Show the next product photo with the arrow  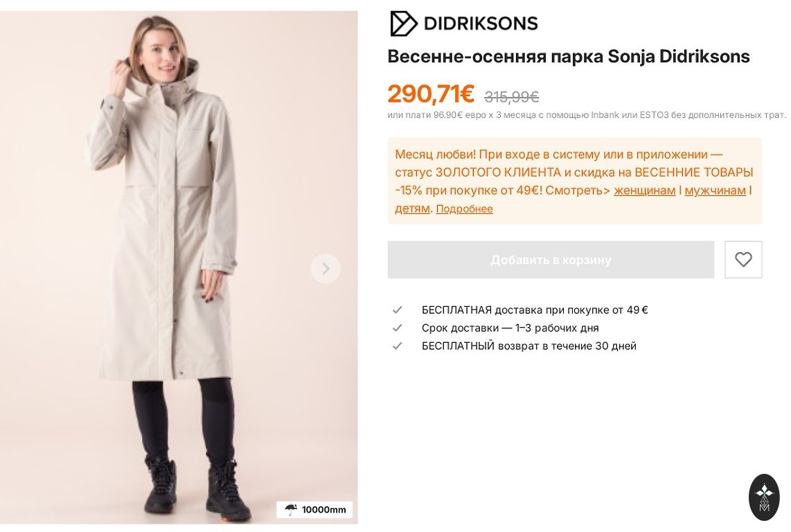325,269
